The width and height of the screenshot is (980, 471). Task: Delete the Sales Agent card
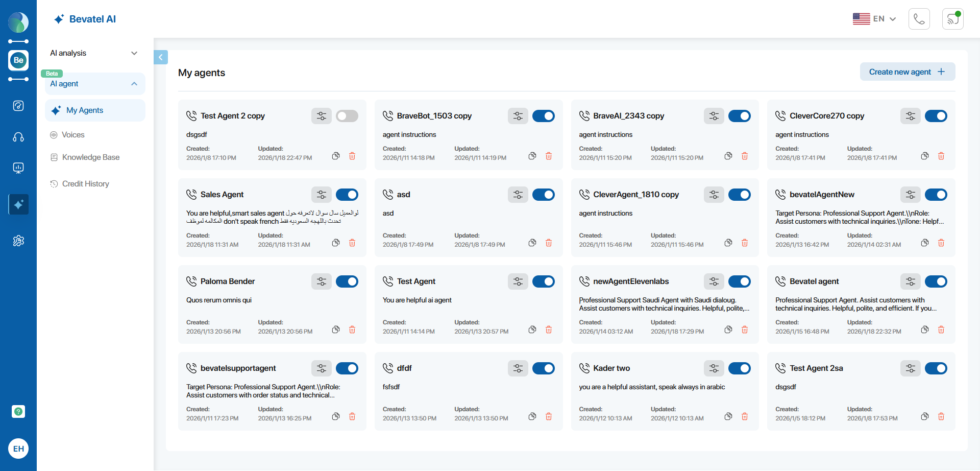click(x=352, y=243)
